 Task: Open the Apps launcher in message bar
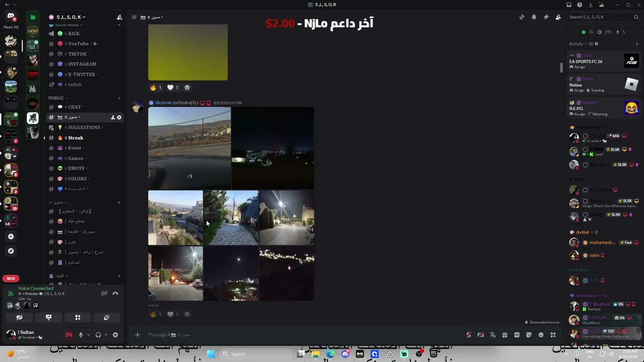click(553, 335)
